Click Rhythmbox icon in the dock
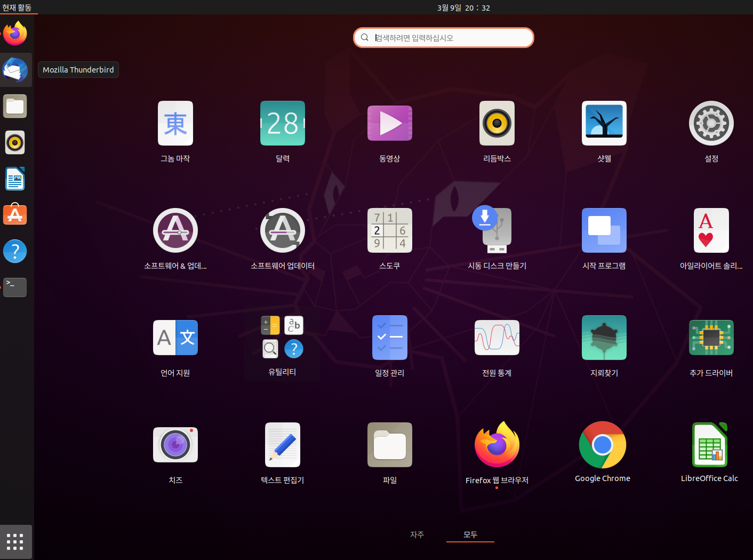 pos(15,142)
